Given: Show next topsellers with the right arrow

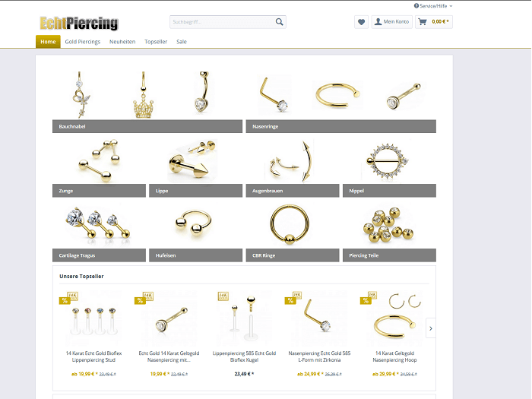Looking at the screenshot, I should click(x=431, y=328).
